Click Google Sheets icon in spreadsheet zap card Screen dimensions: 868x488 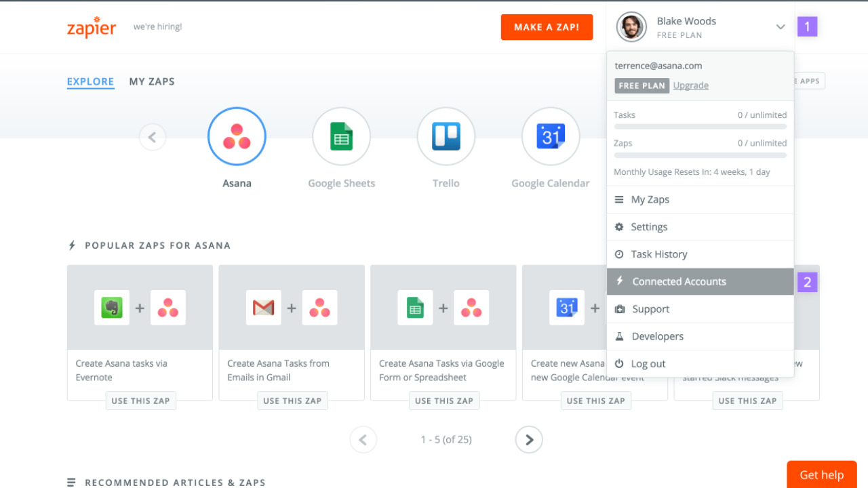(x=415, y=308)
